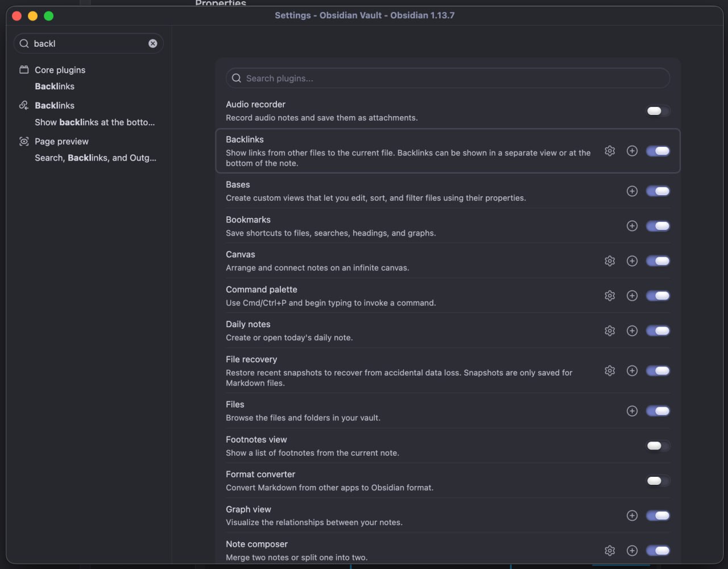The image size is (728, 569).
Task: Enable the Audio recorder plugin
Action: (x=658, y=111)
